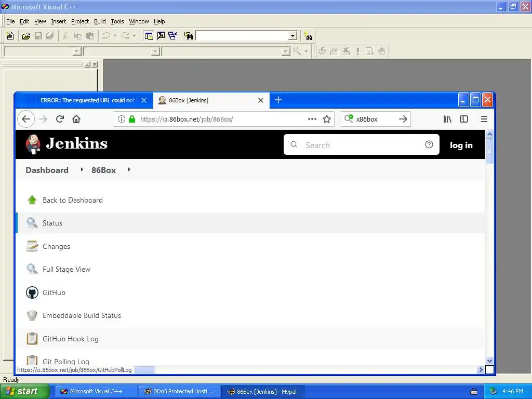532x399 pixels.
Task: Click the Insert/Remove Breakpoint hand icon
Action: (x=382, y=51)
